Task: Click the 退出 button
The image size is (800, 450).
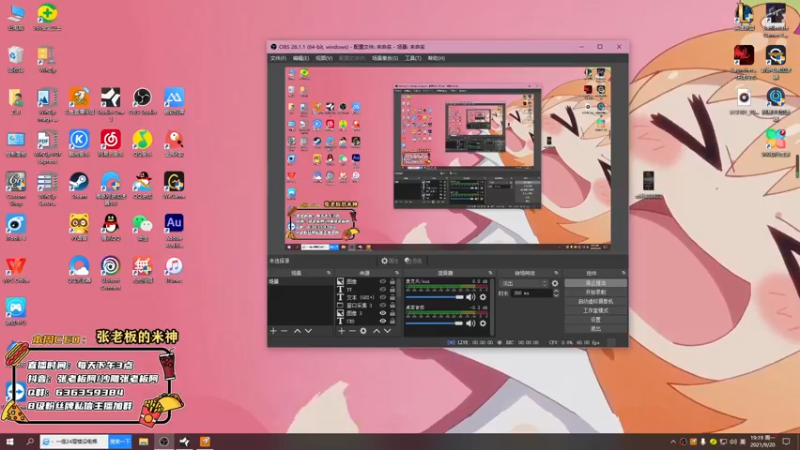Action: coord(595,329)
